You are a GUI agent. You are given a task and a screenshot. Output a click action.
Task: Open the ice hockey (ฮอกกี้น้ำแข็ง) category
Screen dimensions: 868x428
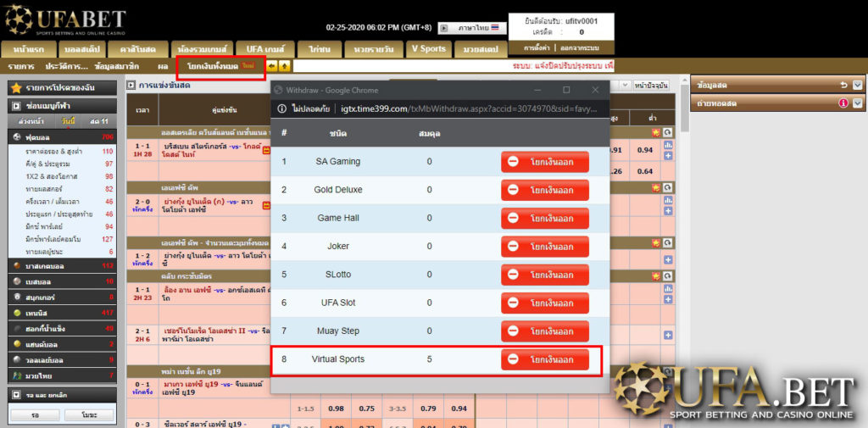coord(62,328)
